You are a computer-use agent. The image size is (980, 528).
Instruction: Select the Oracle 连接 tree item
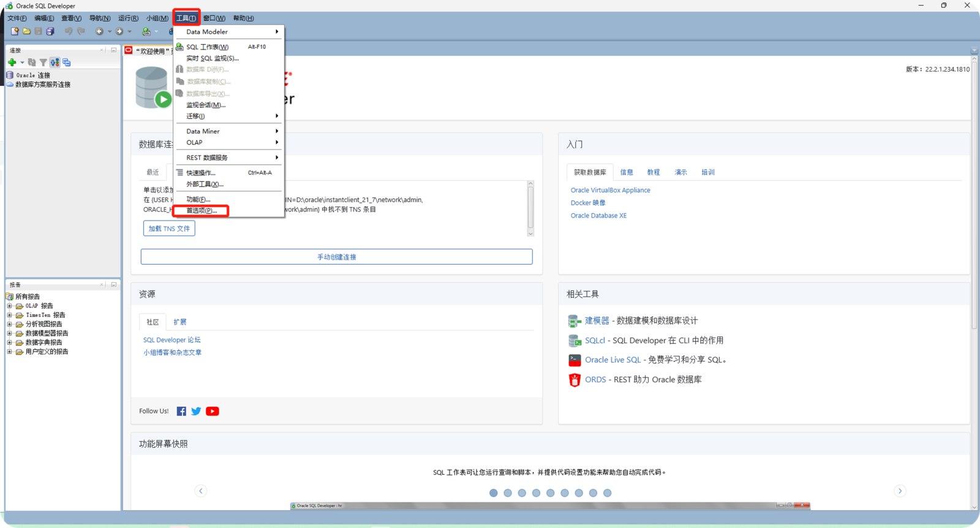click(33, 75)
